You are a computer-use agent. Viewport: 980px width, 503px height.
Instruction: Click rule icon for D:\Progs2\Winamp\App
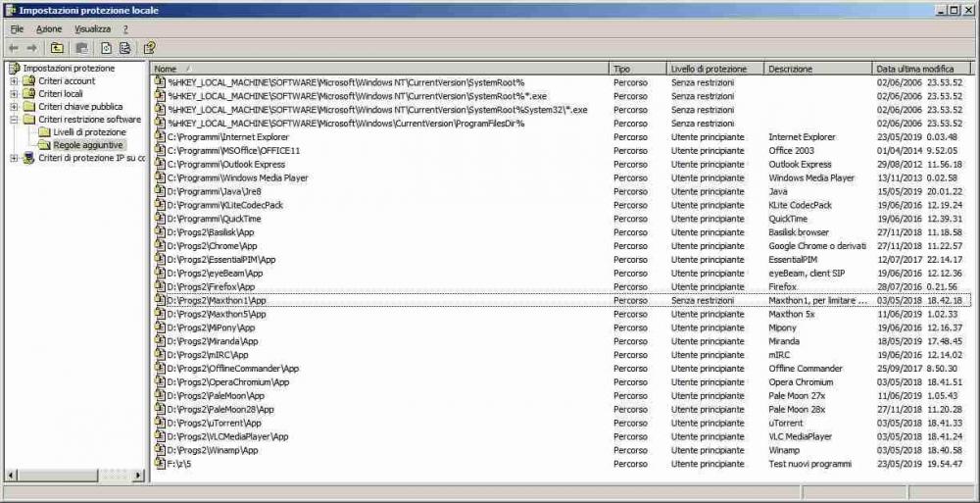click(x=160, y=450)
